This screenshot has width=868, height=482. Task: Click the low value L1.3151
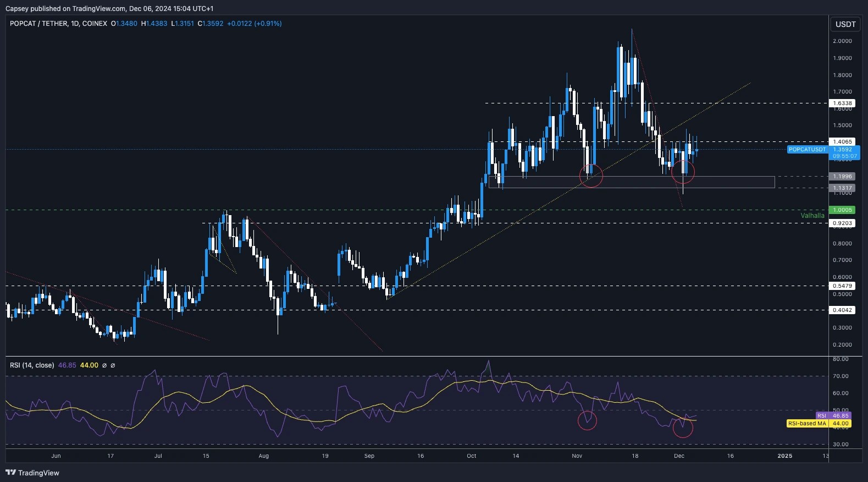[x=183, y=24]
